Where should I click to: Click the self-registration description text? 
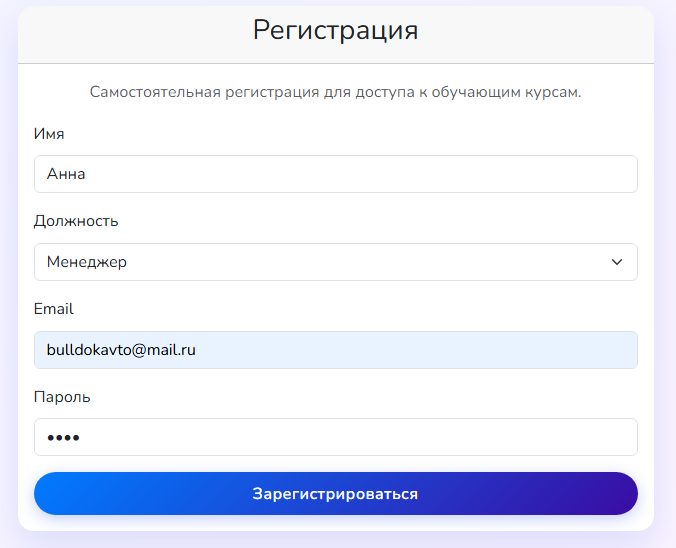(335, 92)
